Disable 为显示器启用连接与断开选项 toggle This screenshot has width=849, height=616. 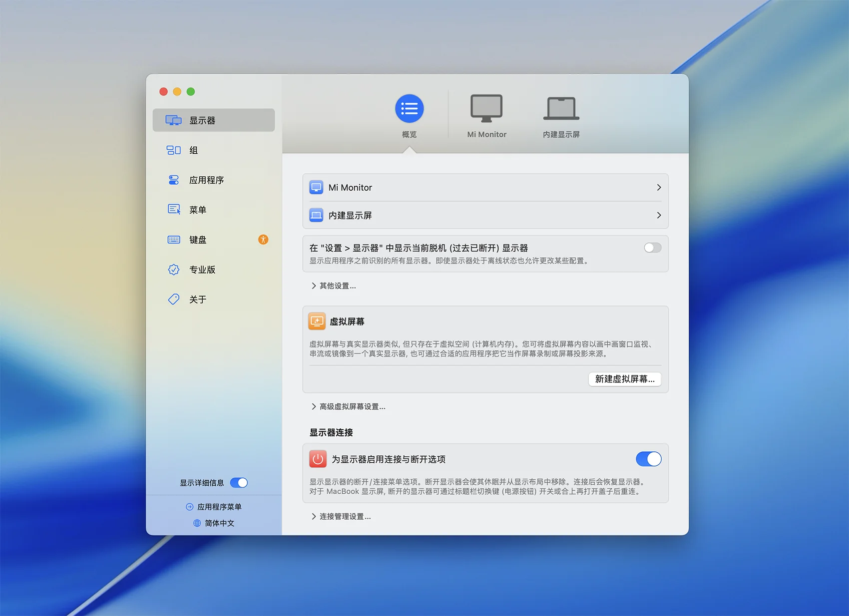[x=648, y=459]
